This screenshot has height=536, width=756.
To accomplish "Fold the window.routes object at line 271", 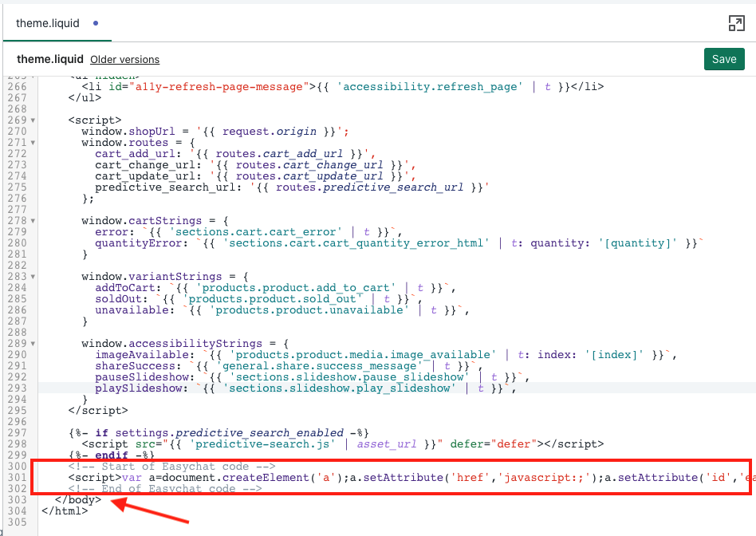I will point(33,143).
